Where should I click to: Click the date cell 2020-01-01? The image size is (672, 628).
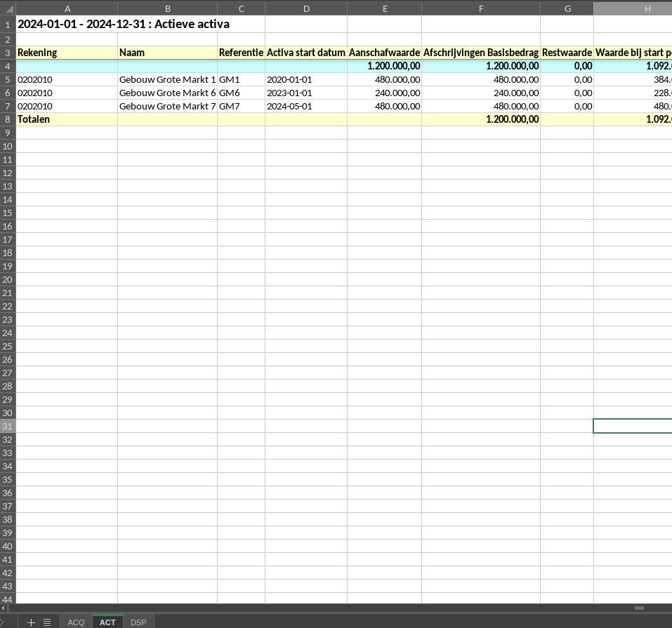[x=305, y=79]
